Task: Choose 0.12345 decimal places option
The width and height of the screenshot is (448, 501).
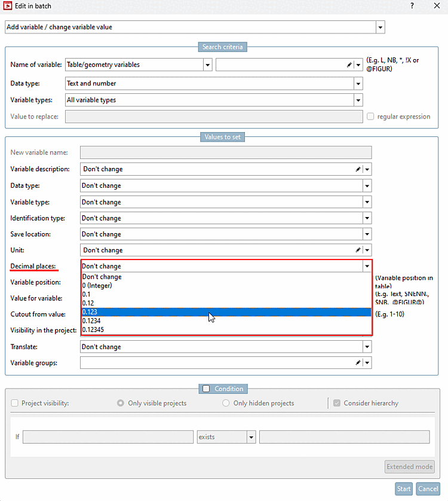Action: pos(226,329)
